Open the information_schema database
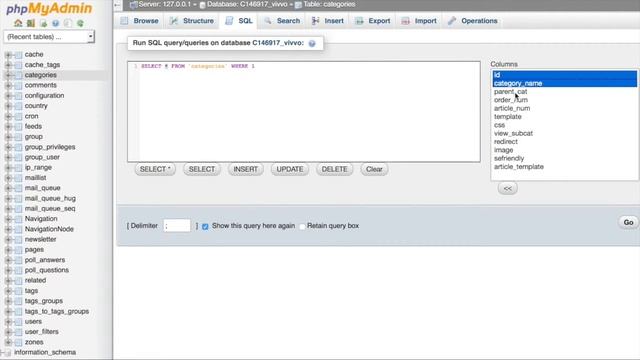 (45, 352)
